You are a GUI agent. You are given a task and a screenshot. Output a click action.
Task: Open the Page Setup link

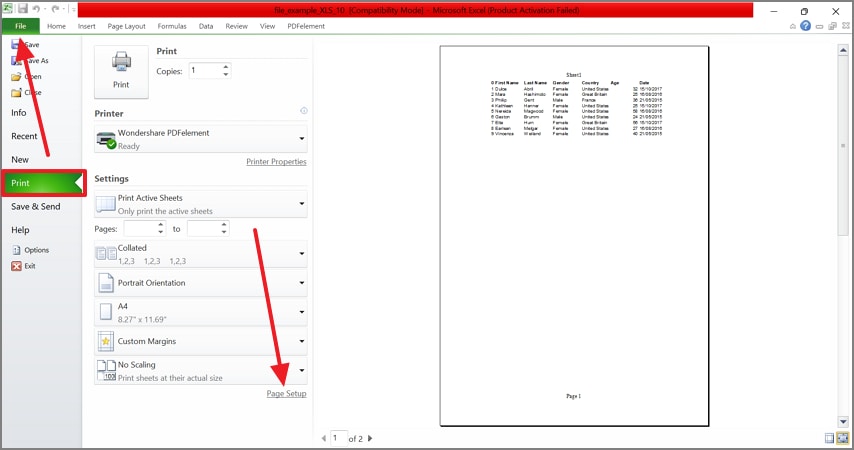click(x=286, y=393)
